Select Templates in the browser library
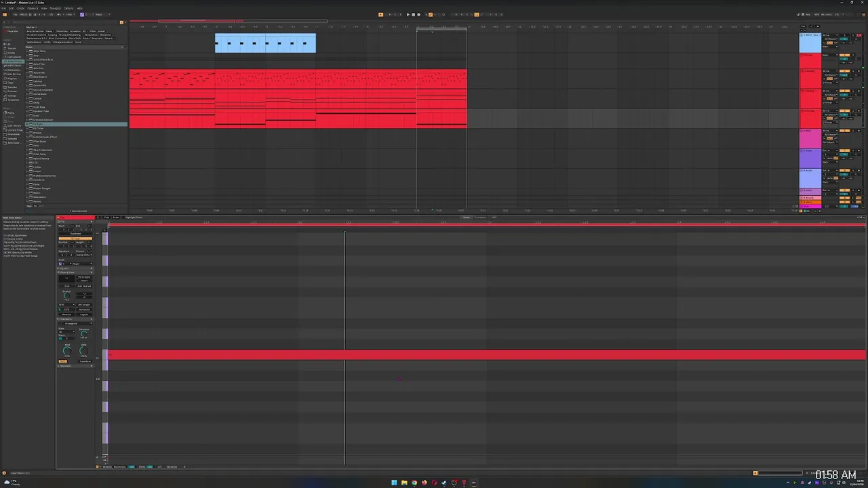This screenshot has height=488, width=868. [12, 100]
